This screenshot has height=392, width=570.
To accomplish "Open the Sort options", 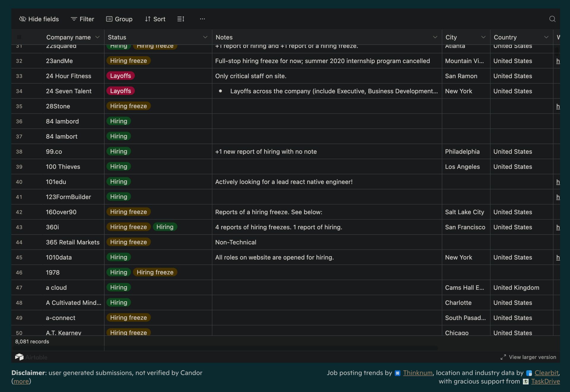I will coord(155,19).
